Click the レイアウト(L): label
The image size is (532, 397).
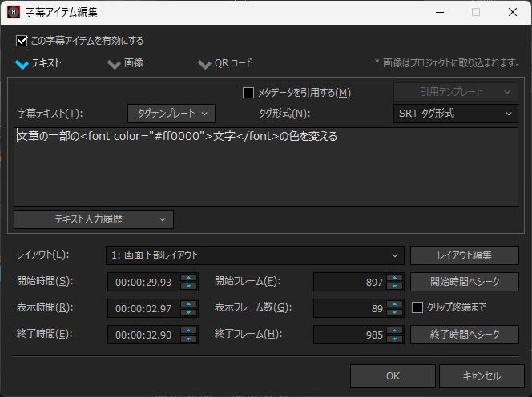[x=42, y=255]
